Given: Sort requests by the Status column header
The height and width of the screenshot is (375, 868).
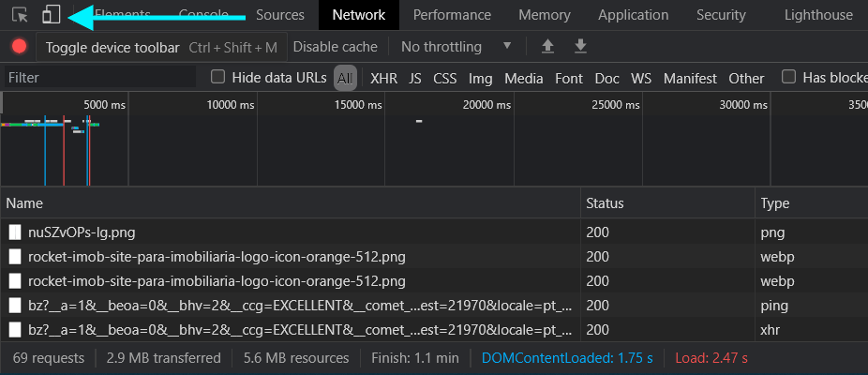Looking at the screenshot, I should tap(605, 203).
